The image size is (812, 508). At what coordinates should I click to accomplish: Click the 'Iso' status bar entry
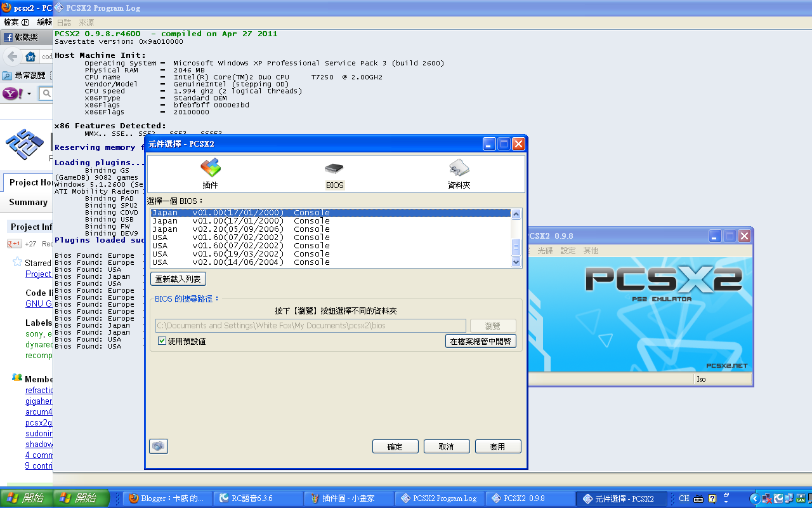(x=701, y=379)
